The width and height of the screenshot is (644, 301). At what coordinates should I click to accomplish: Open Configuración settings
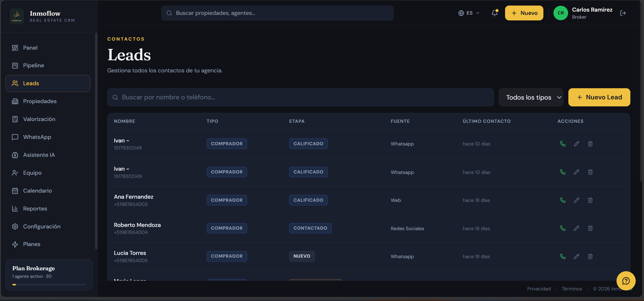(48, 226)
